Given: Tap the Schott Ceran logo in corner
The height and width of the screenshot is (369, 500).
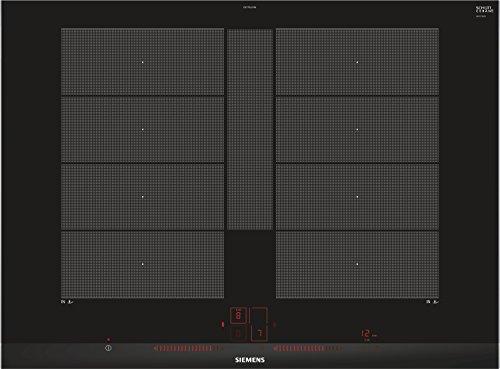Looking at the screenshot, I should (x=484, y=9).
